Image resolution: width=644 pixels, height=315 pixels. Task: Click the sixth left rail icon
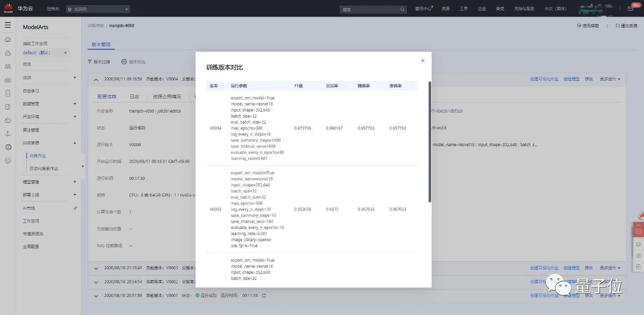point(8,107)
